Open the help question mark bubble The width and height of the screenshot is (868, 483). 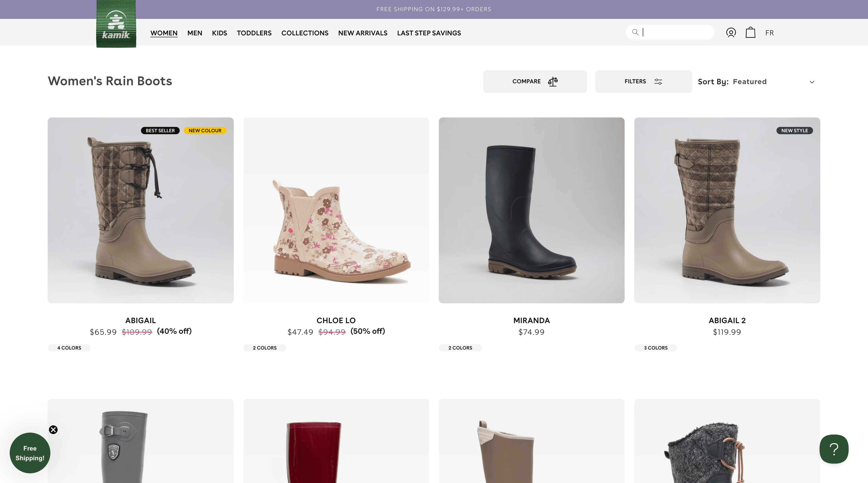click(x=834, y=449)
